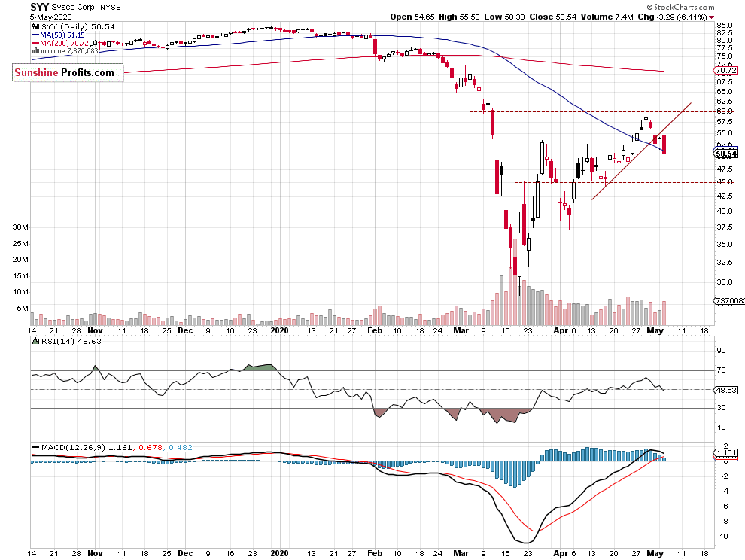Image resolution: width=745 pixels, height=560 pixels.
Task: Click the RSI(14) legend icon
Action: pos(35,341)
